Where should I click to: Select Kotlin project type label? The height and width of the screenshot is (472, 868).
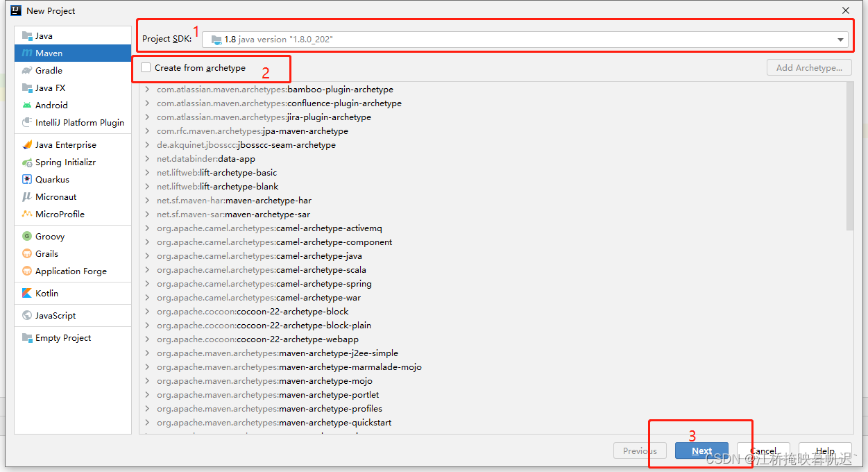(x=47, y=294)
